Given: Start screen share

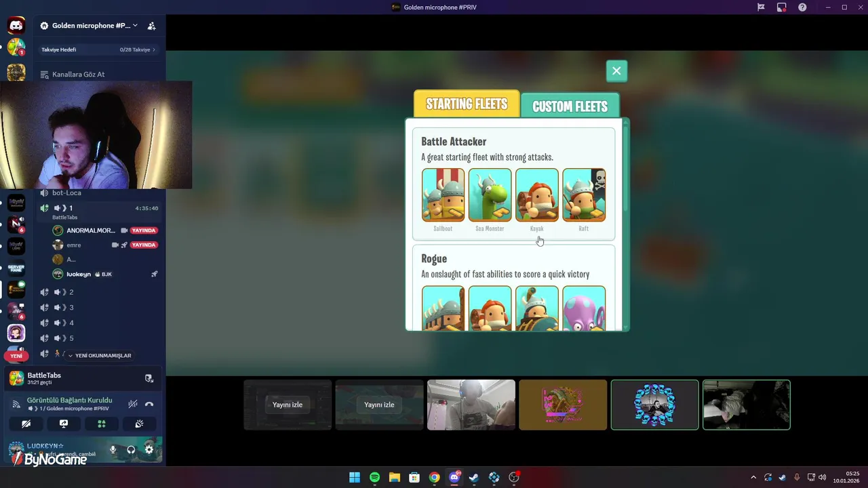Looking at the screenshot, I should click(x=64, y=424).
